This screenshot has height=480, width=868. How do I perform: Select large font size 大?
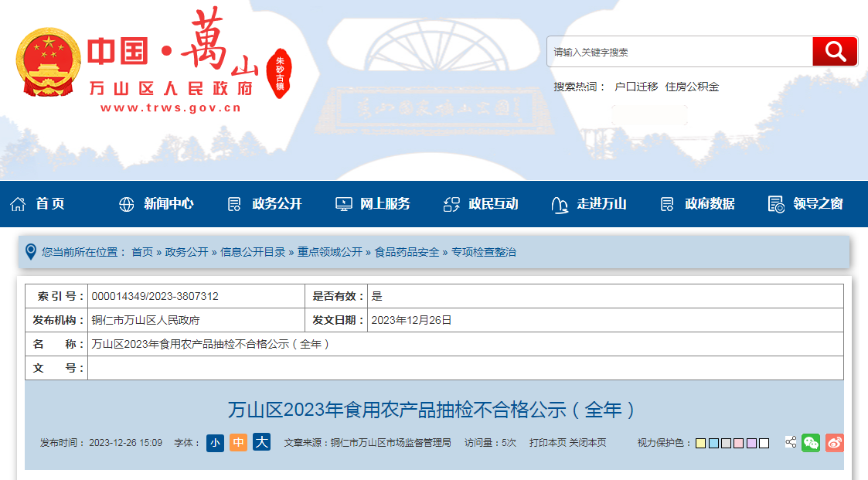pos(261,443)
